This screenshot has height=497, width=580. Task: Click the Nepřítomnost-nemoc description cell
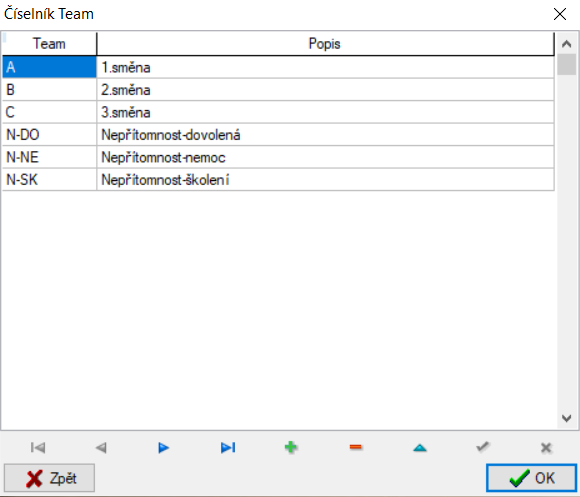pos(325,157)
